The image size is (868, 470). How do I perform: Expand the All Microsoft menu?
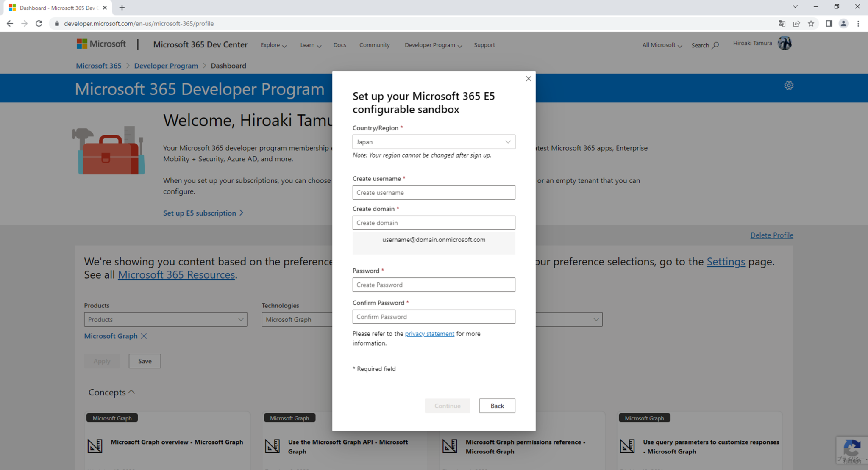click(661, 45)
